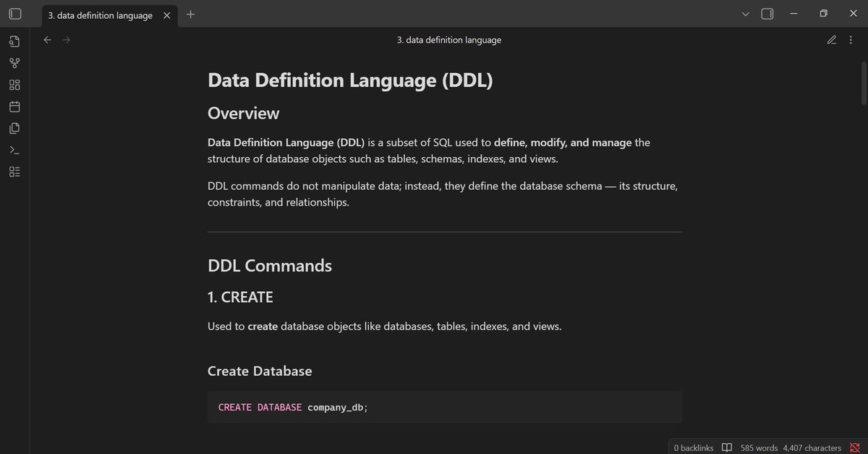Show '0 backlinks' in the status bar
Viewport: 868px width, 454px height.
tap(692, 447)
